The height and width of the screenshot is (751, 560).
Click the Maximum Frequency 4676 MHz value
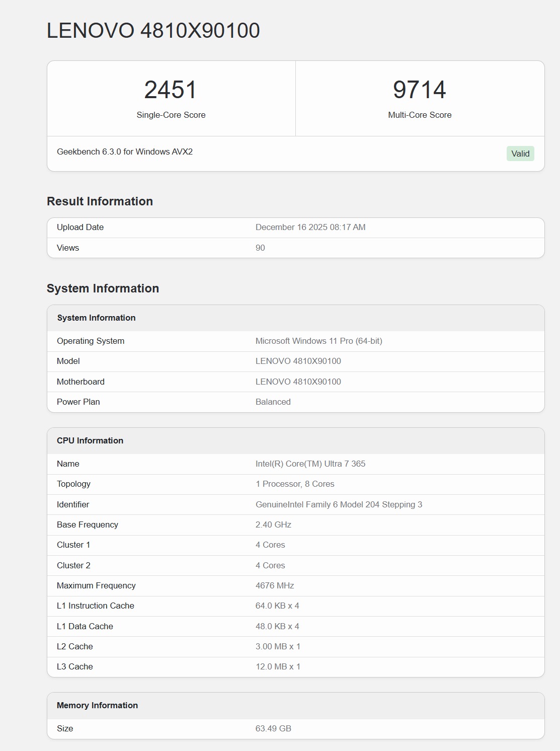point(275,585)
